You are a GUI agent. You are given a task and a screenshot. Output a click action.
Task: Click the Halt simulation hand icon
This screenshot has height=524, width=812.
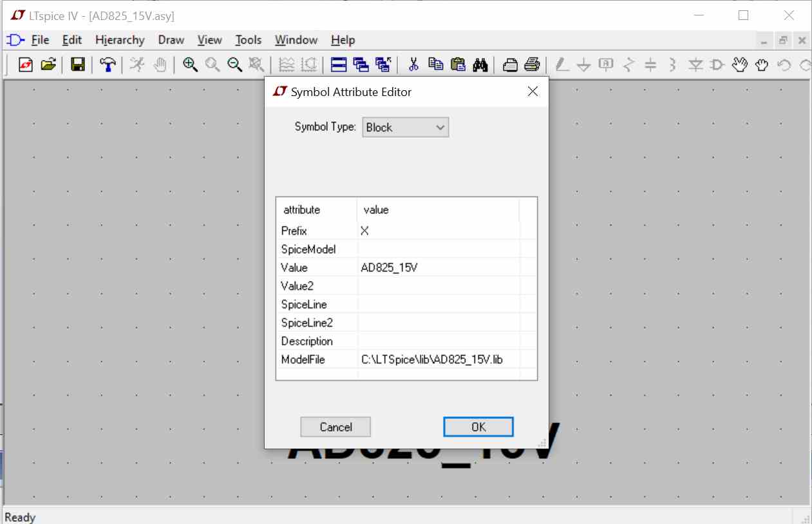pos(160,64)
